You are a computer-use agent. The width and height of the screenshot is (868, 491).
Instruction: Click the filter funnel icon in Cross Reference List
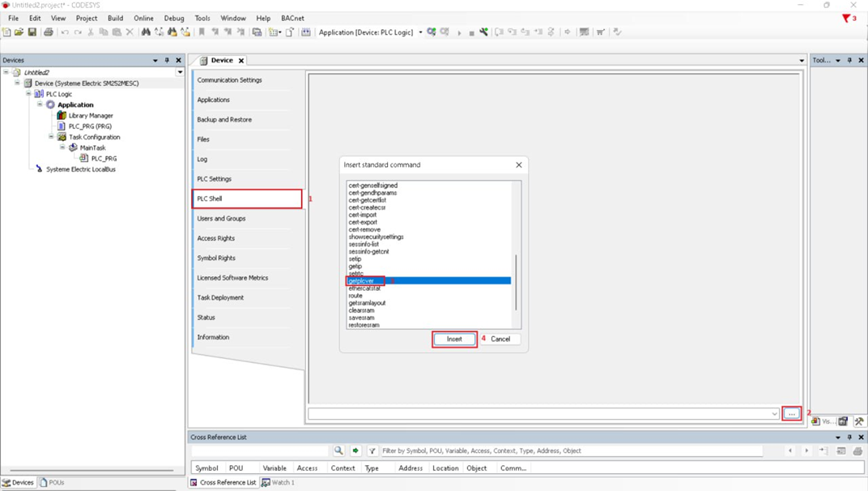pos(372,450)
